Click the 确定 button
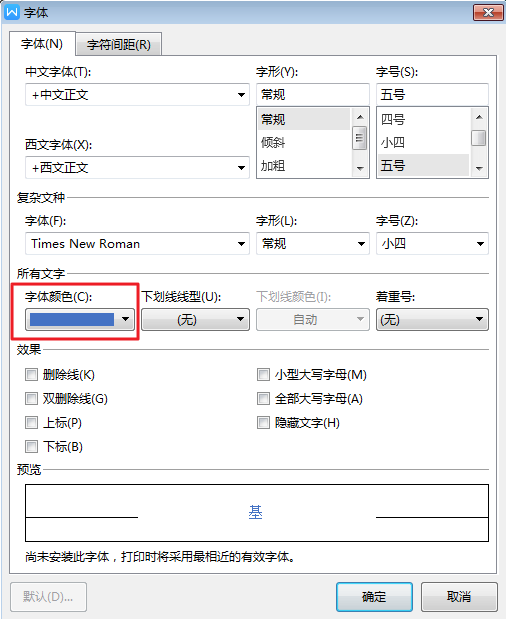506x619 pixels. click(x=374, y=596)
